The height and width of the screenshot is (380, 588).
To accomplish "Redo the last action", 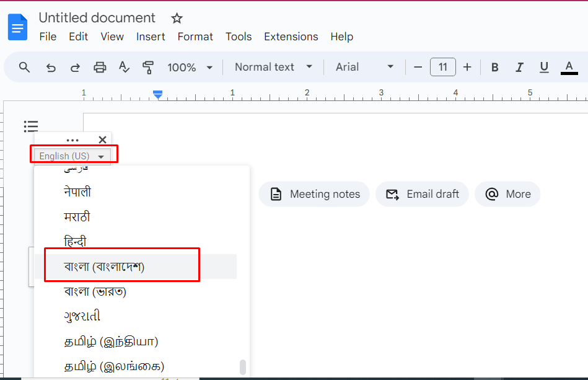I will click(76, 68).
